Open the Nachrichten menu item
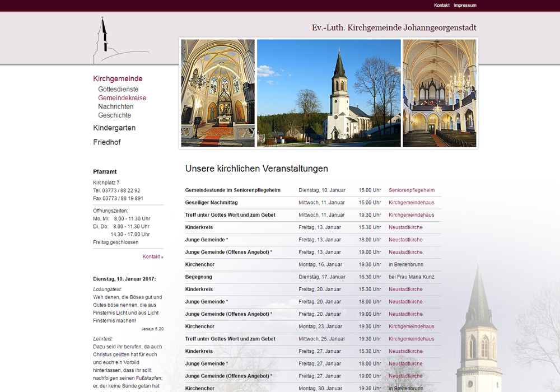 pos(116,106)
